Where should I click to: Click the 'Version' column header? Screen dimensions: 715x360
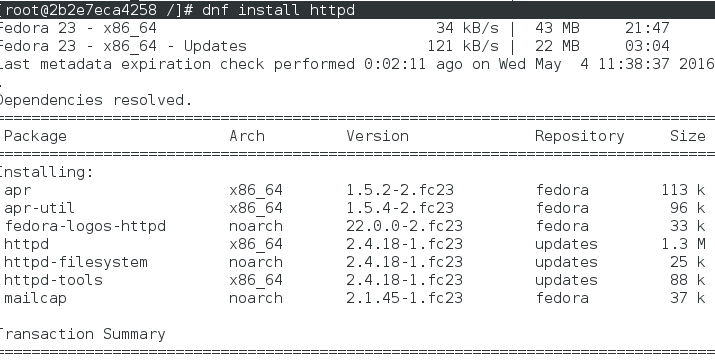(377, 136)
